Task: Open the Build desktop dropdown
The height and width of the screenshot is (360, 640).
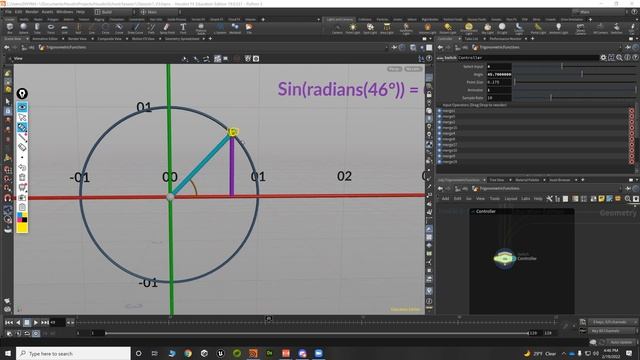Action: click(114, 12)
